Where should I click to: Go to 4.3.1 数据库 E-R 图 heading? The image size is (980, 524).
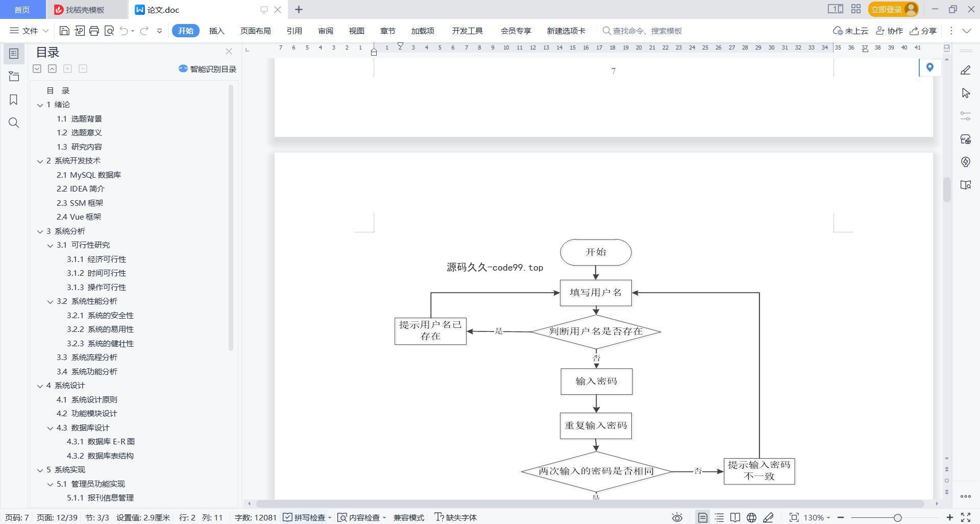(101, 442)
